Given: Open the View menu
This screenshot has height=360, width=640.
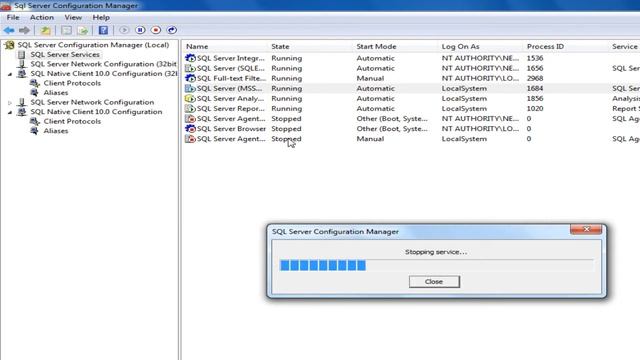Looking at the screenshot, I should pos(73,18).
